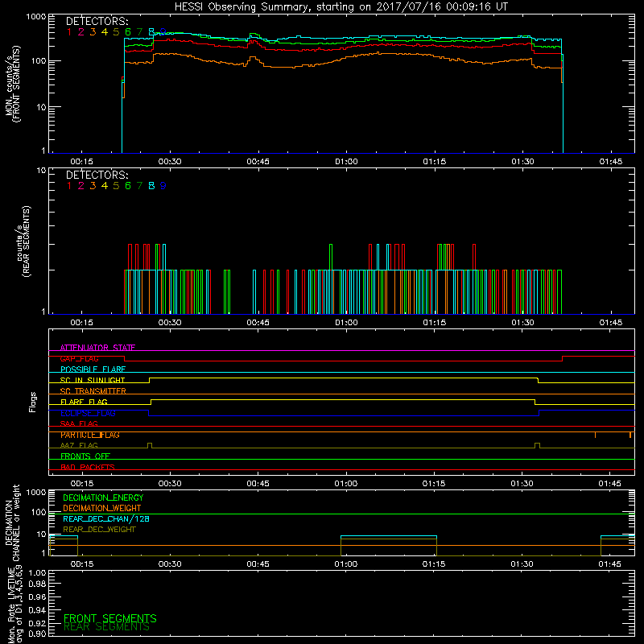This screenshot has height=644, width=644.
Task: Click the first orange PARTICLE_FLAG spike after 01:30
Action: point(595,435)
